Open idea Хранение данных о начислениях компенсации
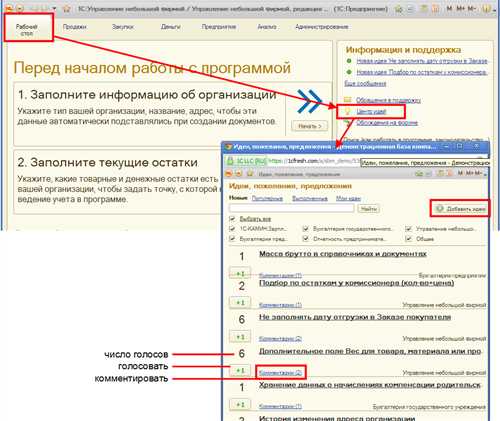 point(370,385)
